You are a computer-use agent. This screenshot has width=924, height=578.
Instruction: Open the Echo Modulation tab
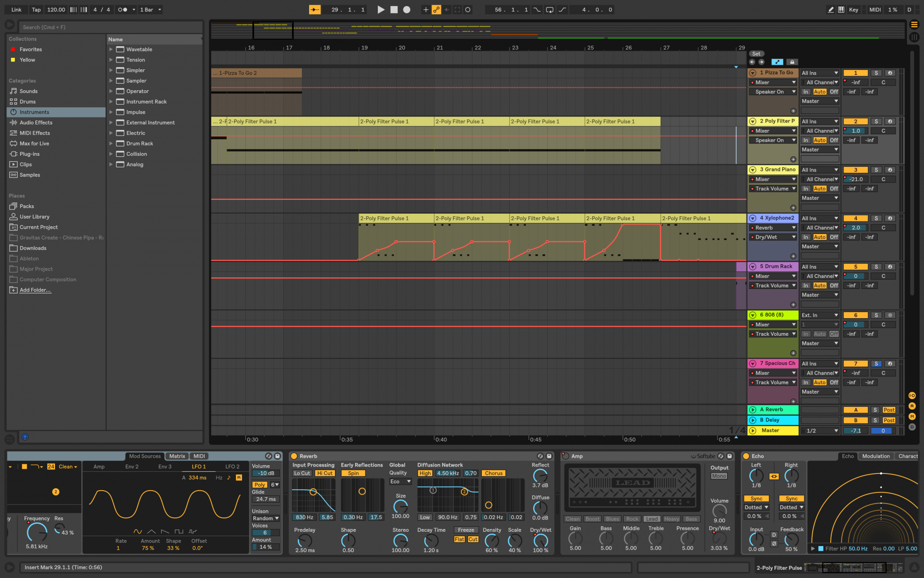(875, 456)
